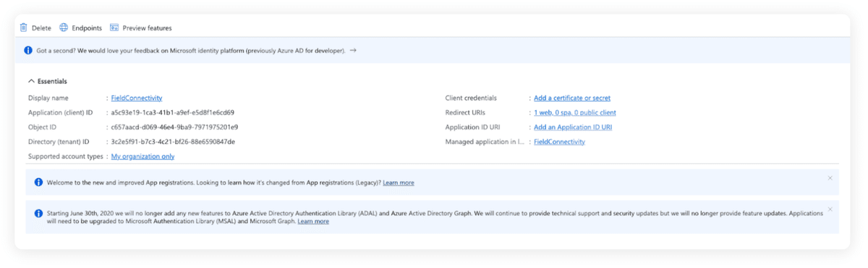This screenshot has width=868, height=268.
Task: Open the redirect URIs link
Action: pos(575,112)
